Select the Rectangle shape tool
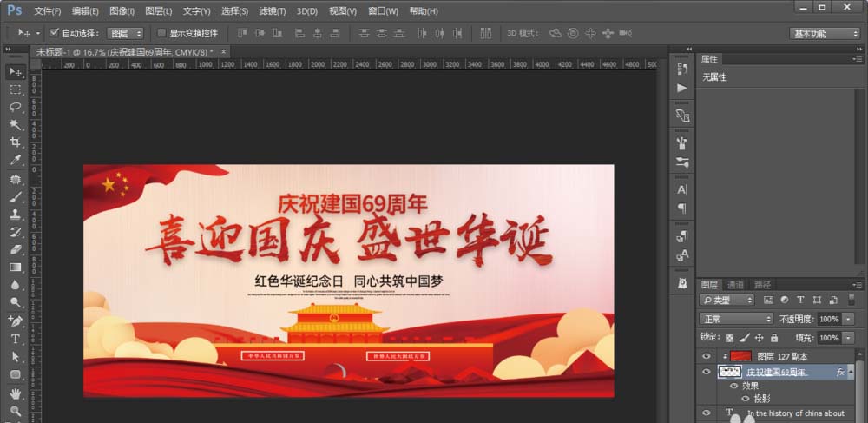The image size is (868, 423). click(16, 374)
